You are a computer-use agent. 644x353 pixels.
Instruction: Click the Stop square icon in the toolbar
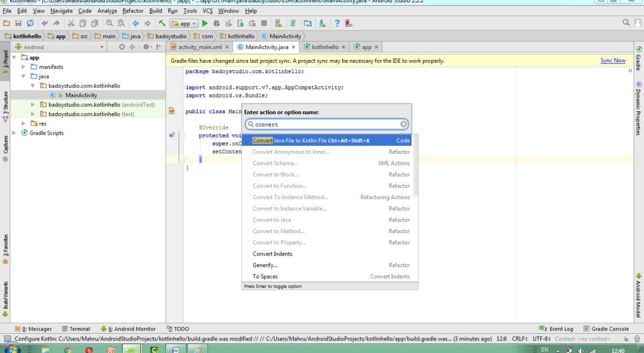click(x=264, y=23)
